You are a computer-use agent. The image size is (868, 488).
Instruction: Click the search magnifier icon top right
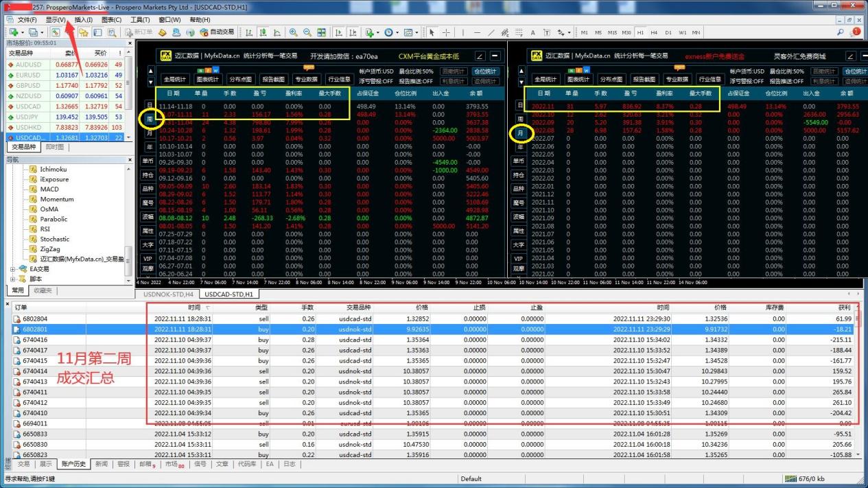click(840, 32)
